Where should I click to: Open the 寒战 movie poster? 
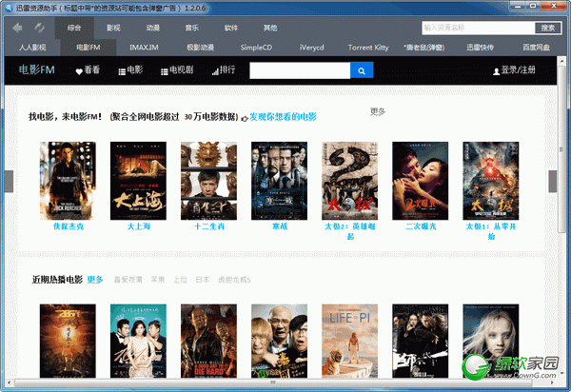tap(279, 181)
